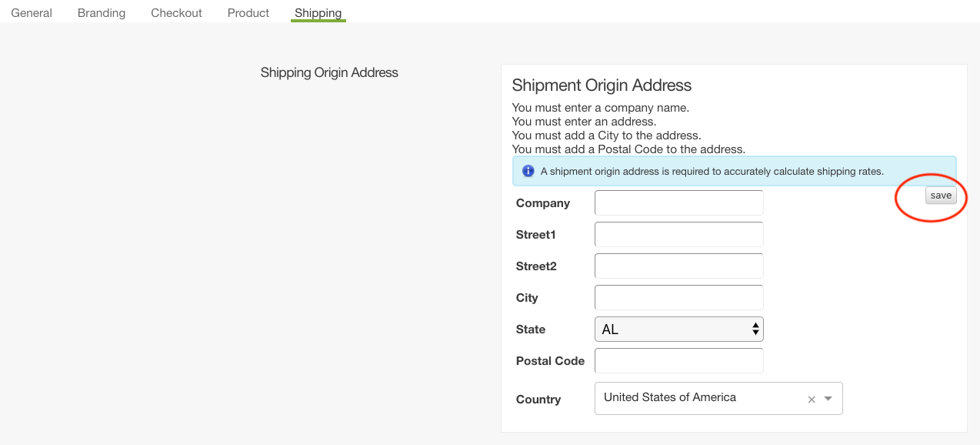Viewport: 980px width, 445px height.
Task: Click the shipment origin info alert message
Action: point(712,172)
